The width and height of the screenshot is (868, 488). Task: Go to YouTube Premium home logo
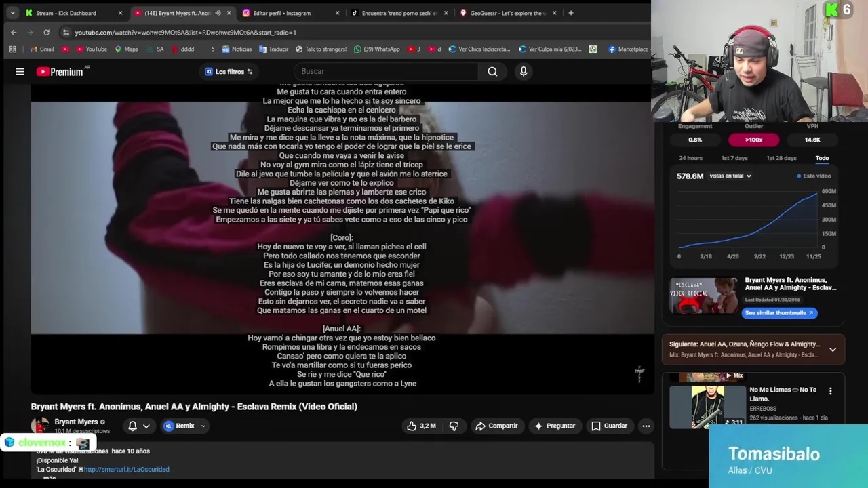(60, 71)
